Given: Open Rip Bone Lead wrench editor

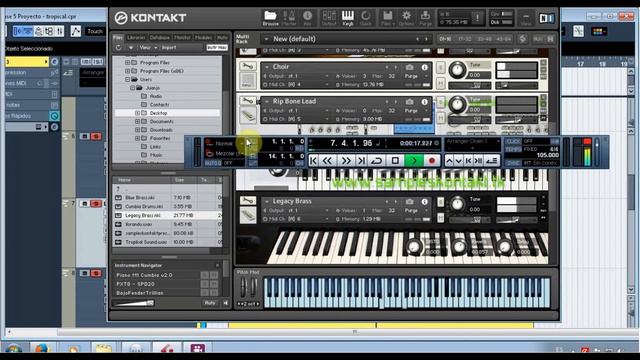Looking at the screenshot, I should [x=247, y=100].
